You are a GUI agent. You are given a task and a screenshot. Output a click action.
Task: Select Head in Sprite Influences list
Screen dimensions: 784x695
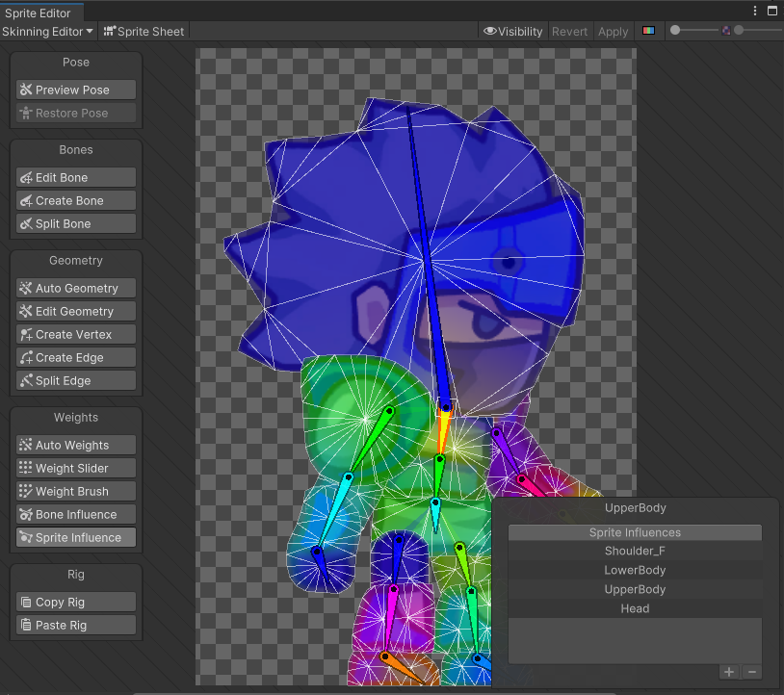[x=635, y=608]
